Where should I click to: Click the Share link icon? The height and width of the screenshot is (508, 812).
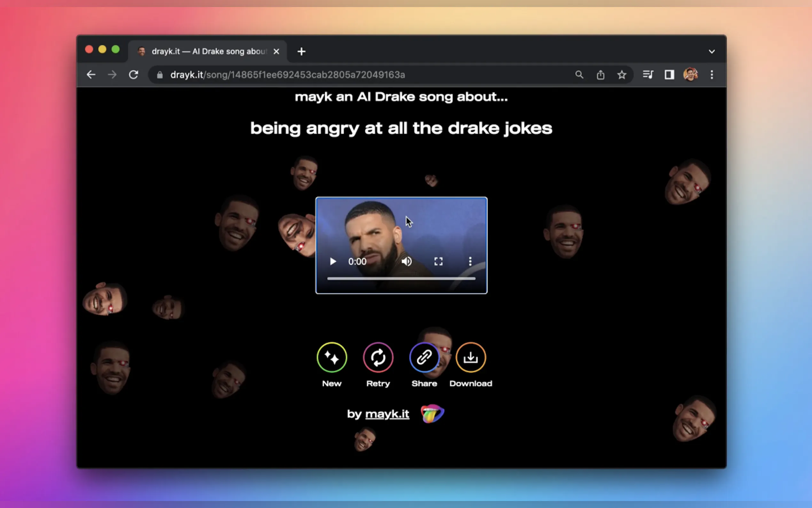pyautogui.click(x=424, y=357)
